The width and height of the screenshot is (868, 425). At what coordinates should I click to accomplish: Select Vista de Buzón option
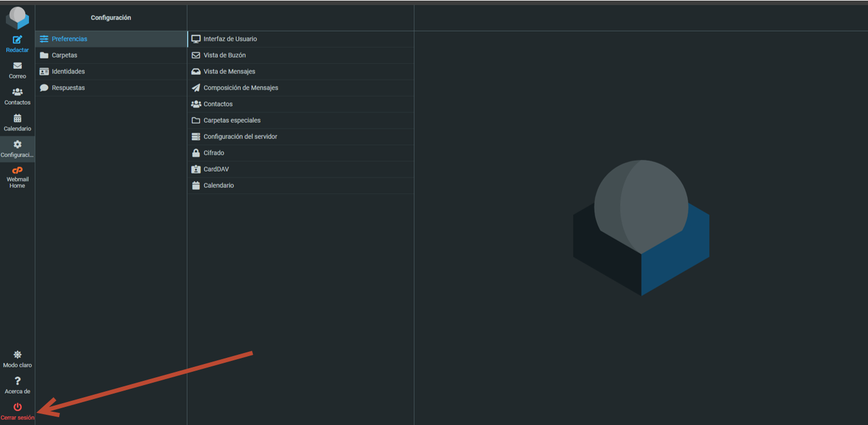coord(224,55)
